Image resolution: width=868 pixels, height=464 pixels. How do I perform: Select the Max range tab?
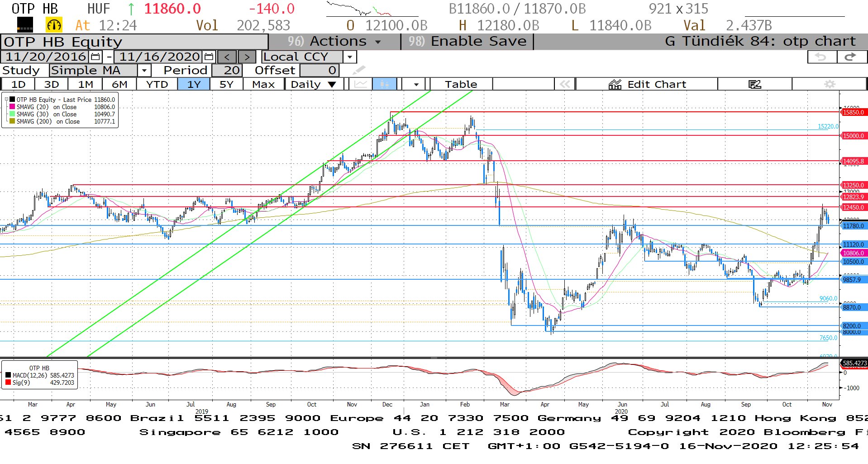[263, 84]
